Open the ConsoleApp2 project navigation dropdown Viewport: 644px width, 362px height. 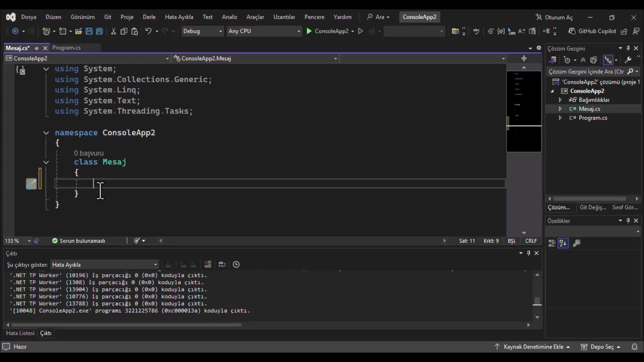click(87, 59)
